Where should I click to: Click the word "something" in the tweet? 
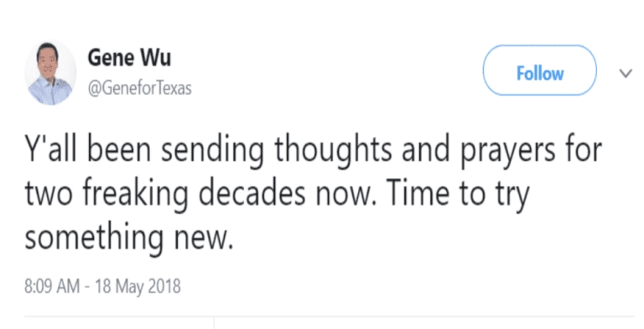click(93, 238)
